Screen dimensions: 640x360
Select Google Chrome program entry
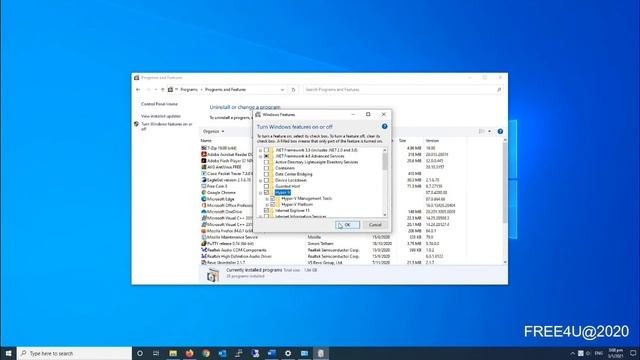pos(218,193)
